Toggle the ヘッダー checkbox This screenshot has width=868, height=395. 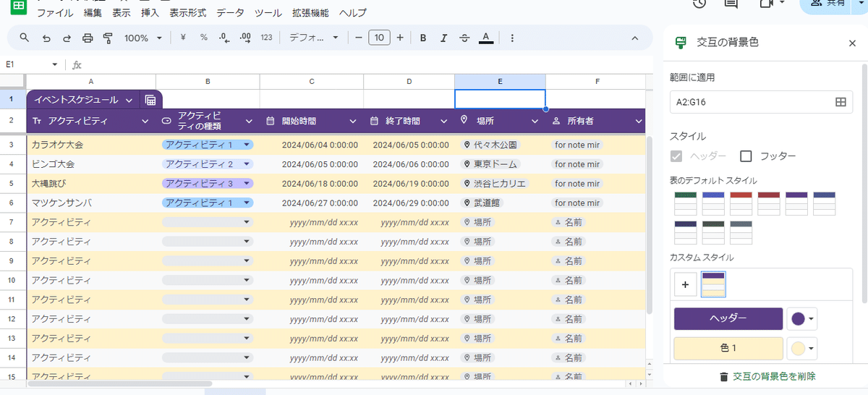(x=676, y=156)
